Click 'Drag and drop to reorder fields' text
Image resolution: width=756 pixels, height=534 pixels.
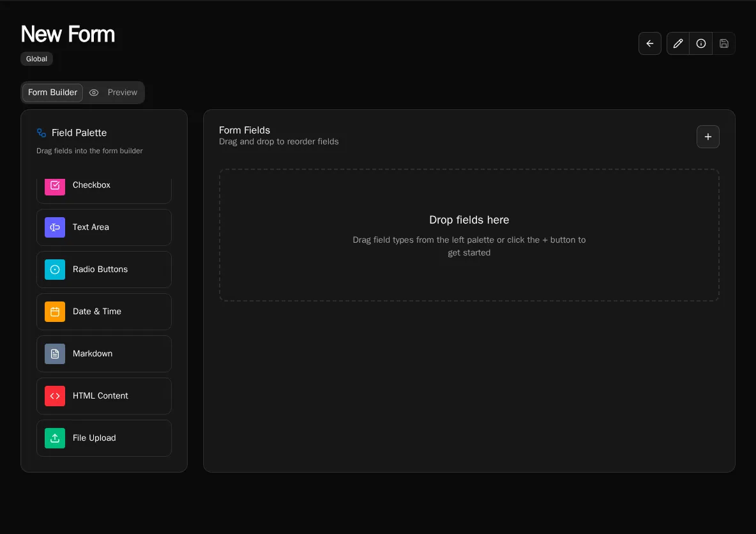(278, 141)
